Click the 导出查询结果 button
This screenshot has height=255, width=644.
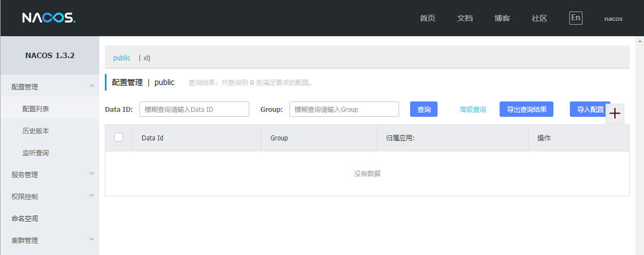coord(527,110)
